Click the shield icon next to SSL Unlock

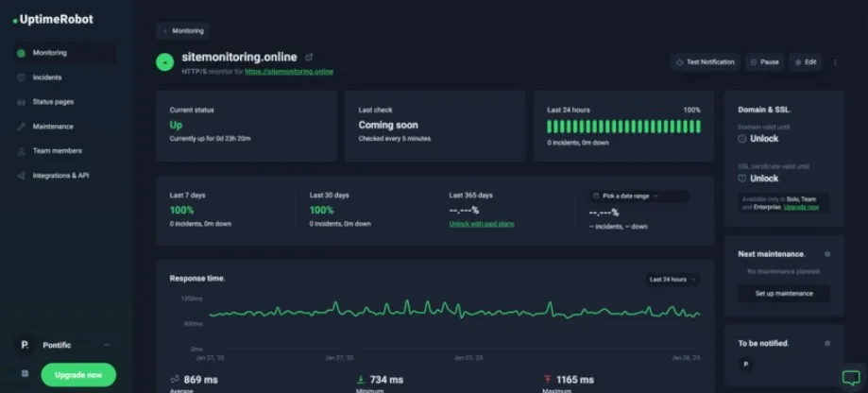(x=742, y=179)
